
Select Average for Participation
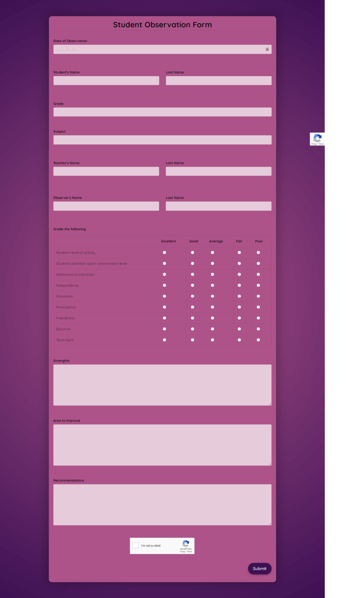[x=212, y=307]
